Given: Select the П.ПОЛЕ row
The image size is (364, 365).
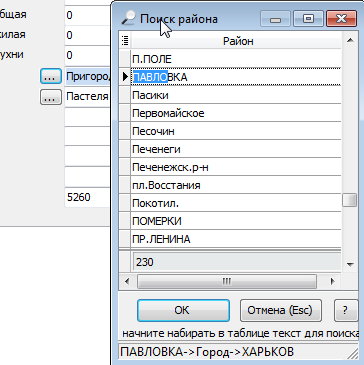Looking at the screenshot, I should 236,59.
